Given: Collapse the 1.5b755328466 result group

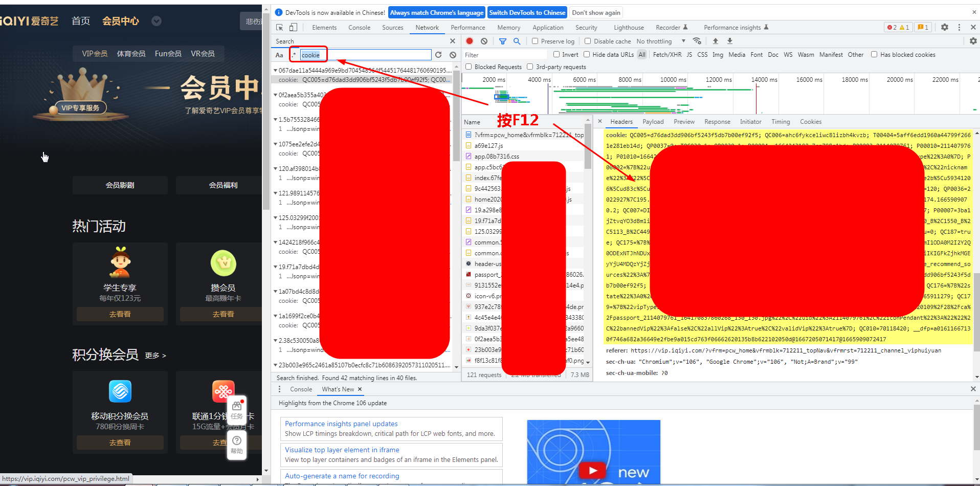Looking at the screenshot, I should tap(276, 119).
